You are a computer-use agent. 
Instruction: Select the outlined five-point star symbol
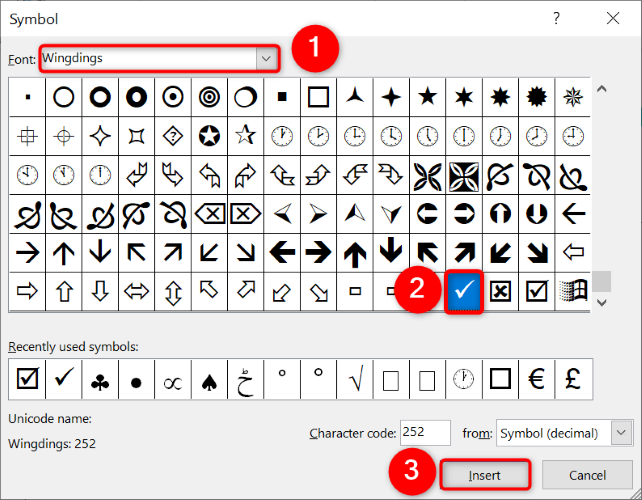(x=246, y=136)
